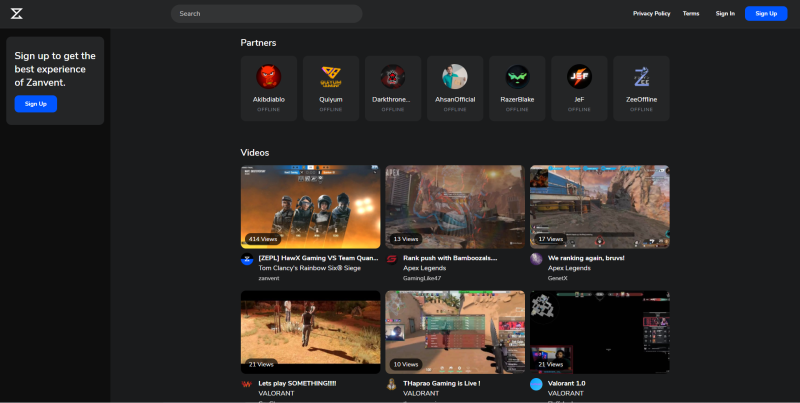The height and width of the screenshot is (403, 800).
Task: Open Akibdiablo's red devil avatar
Action: (x=268, y=77)
